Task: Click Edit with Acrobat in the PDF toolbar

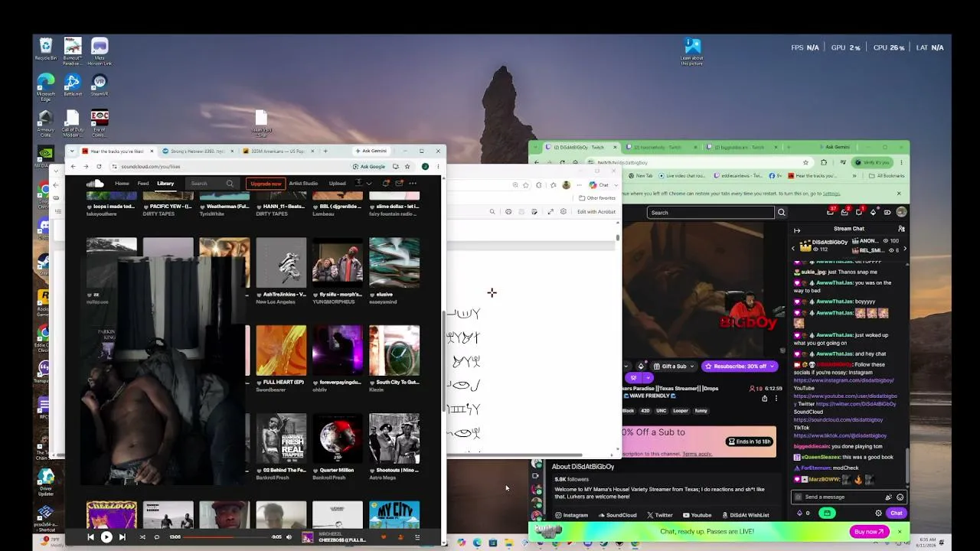Action: (596, 212)
